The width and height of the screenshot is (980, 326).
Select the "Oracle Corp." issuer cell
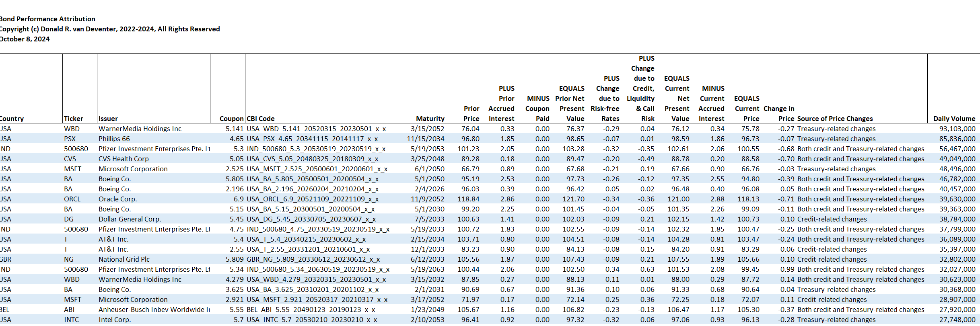118,199
